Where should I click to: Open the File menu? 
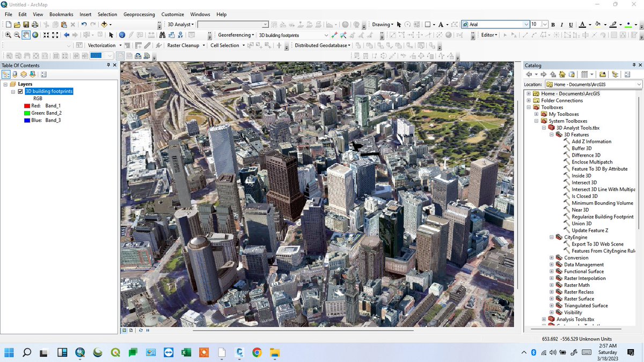(x=9, y=14)
